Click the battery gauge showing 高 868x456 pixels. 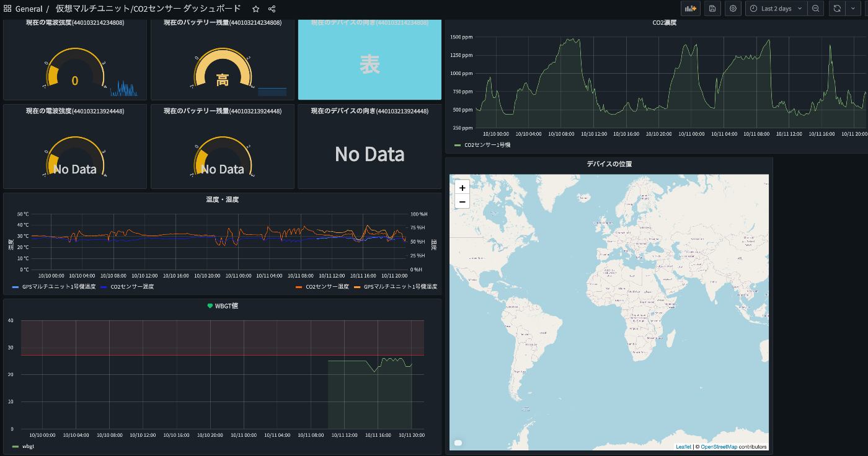point(223,80)
